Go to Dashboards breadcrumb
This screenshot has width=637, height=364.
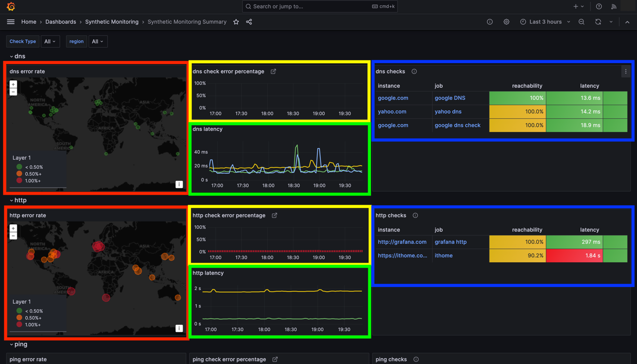(61, 22)
